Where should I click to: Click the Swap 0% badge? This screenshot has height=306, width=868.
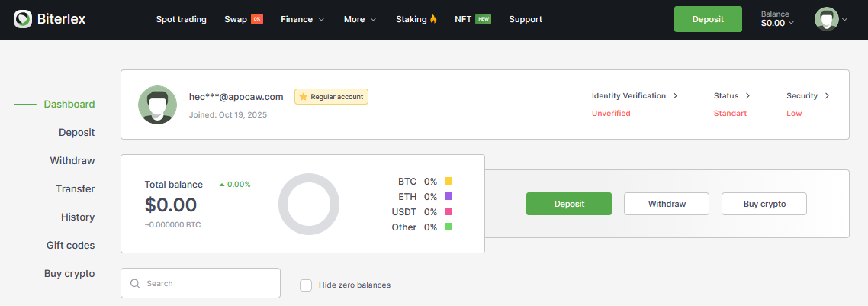257,19
